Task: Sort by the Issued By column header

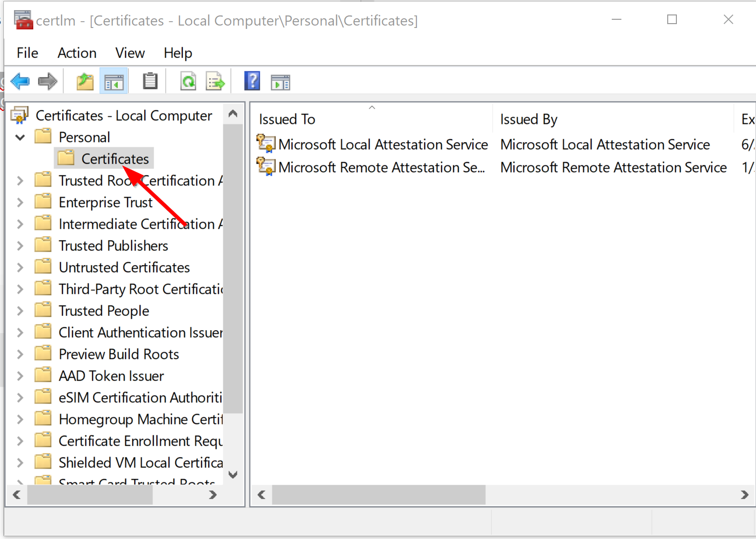Action: click(613, 118)
